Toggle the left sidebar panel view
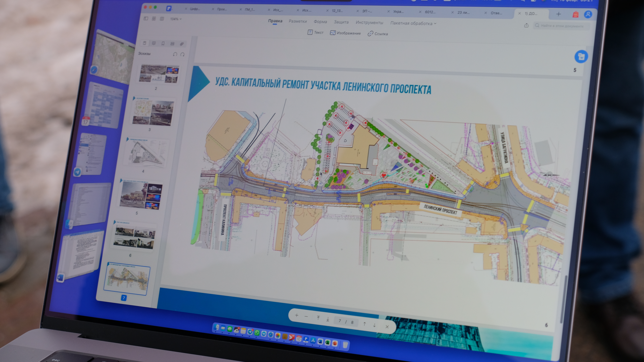This screenshot has width=644, height=362. click(x=146, y=18)
